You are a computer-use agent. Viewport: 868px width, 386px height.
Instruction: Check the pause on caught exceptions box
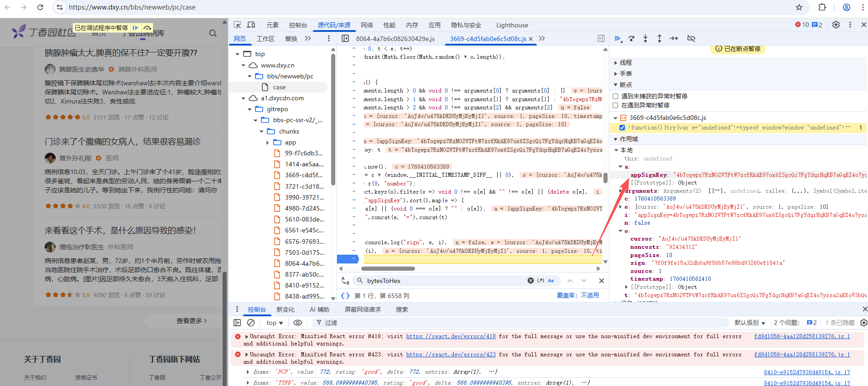click(615, 105)
